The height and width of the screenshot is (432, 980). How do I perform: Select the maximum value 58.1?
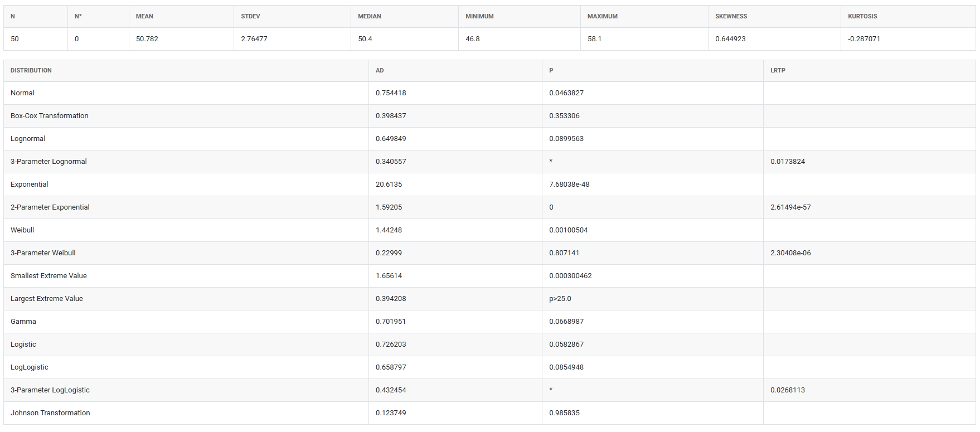click(x=594, y=39)
